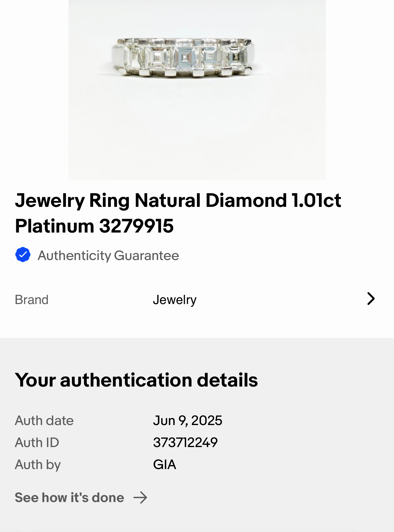This screenshot has width=394, height=532.
Task: Open the See how it's done link
Action: click(x=70, y=498)
